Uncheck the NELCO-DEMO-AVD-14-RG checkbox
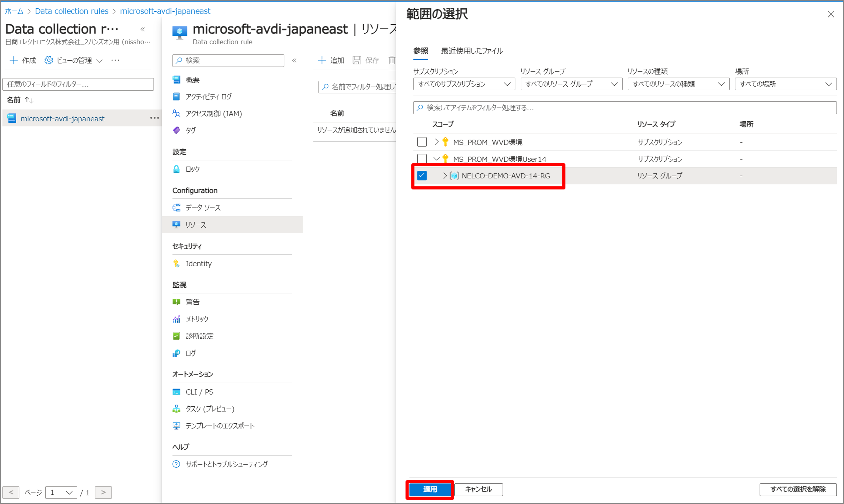Image resolution: width=844 pixels, height=504 pixels. coord(422,176)
